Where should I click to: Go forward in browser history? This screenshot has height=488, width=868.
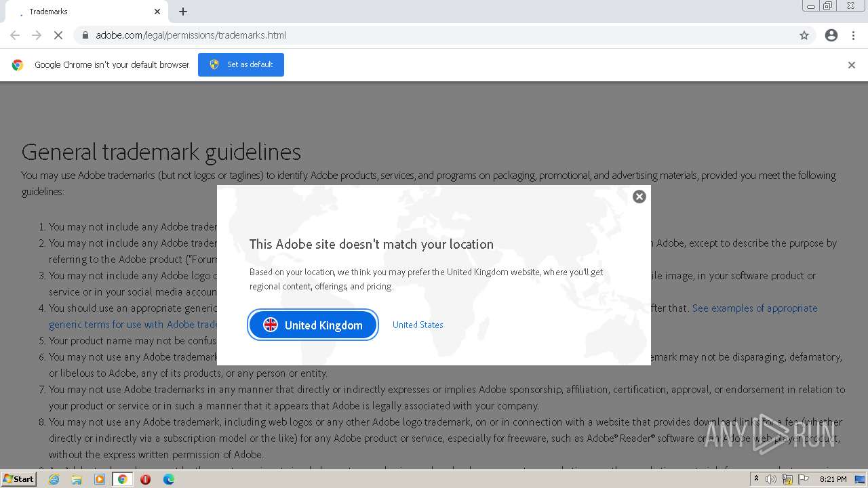click(37, 35)
